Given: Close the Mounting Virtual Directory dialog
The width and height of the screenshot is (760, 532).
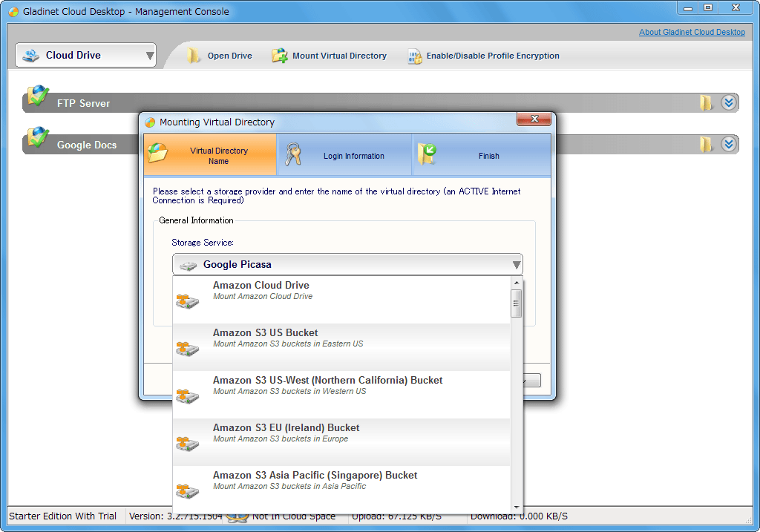Looking at the screenshot, I should tap(534, 119).
